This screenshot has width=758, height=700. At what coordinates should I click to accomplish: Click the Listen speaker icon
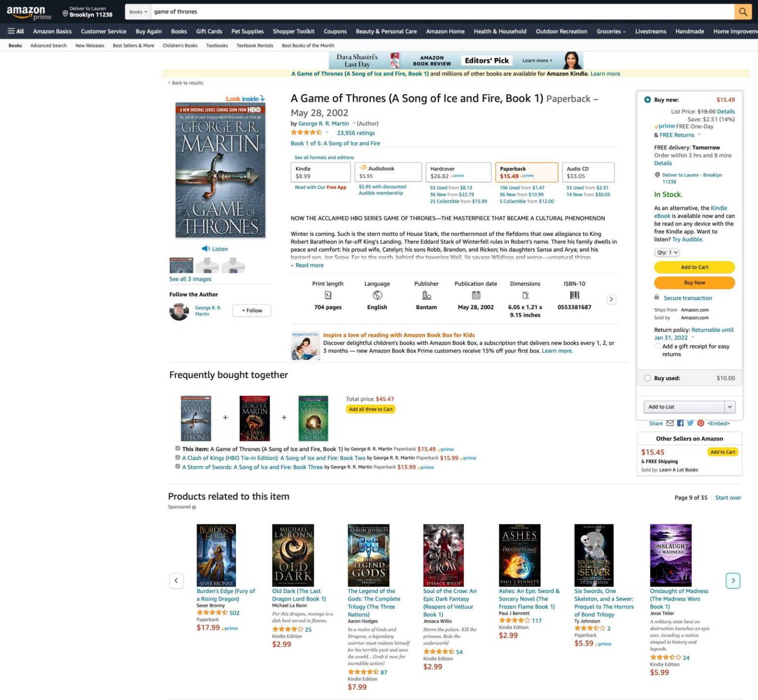pyautogui.click(x=206, y=249)
